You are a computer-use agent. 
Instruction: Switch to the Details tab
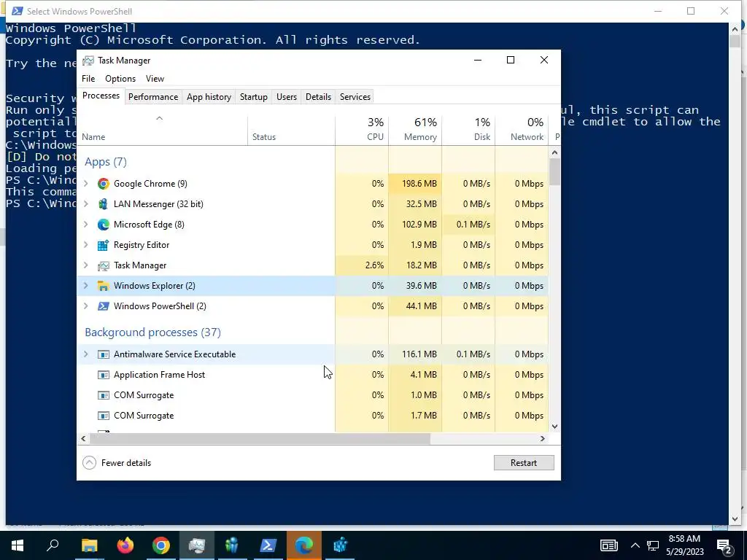tap(318, 97)
